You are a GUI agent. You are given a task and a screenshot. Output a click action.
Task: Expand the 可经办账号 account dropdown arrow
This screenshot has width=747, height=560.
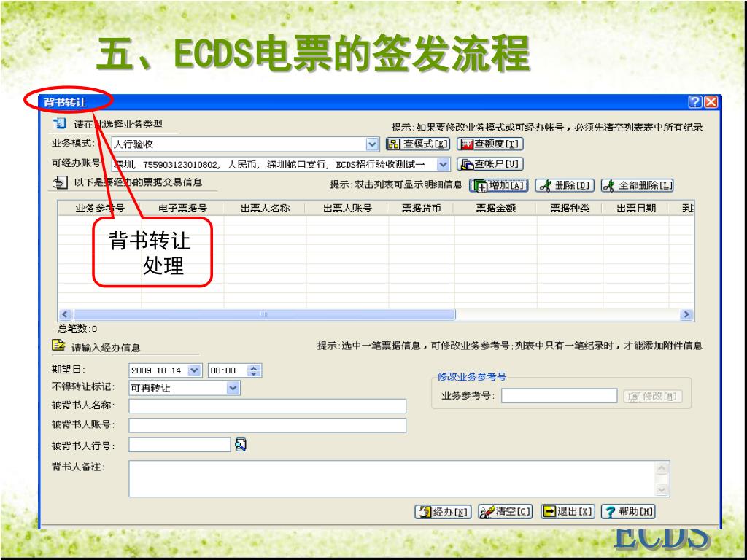[x=443, y=164]
